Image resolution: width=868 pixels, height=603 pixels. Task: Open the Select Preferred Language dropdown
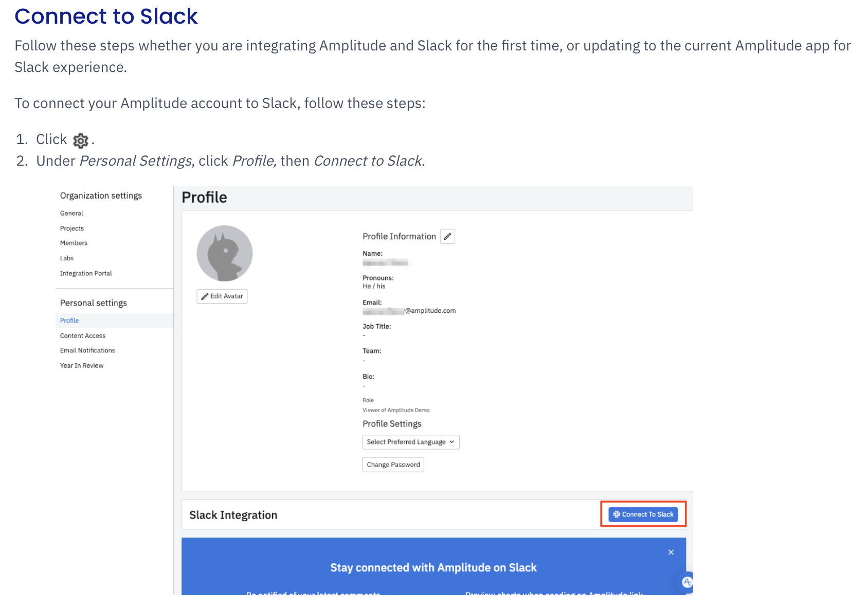point(410,442)
